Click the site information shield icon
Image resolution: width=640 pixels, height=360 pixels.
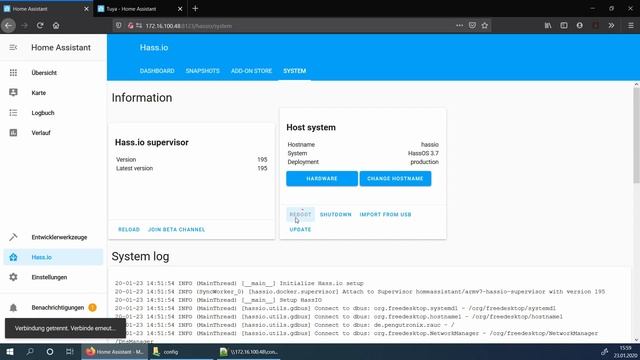(118, 26)
